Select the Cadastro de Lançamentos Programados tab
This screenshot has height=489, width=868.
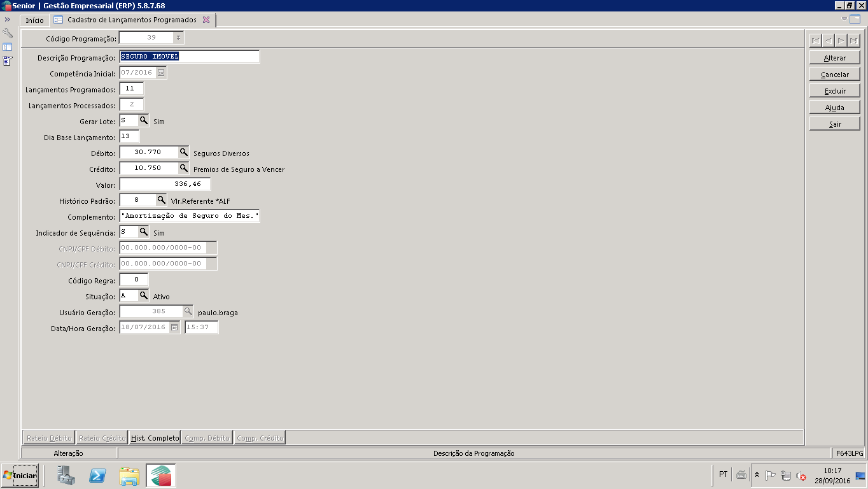(132, 20)
